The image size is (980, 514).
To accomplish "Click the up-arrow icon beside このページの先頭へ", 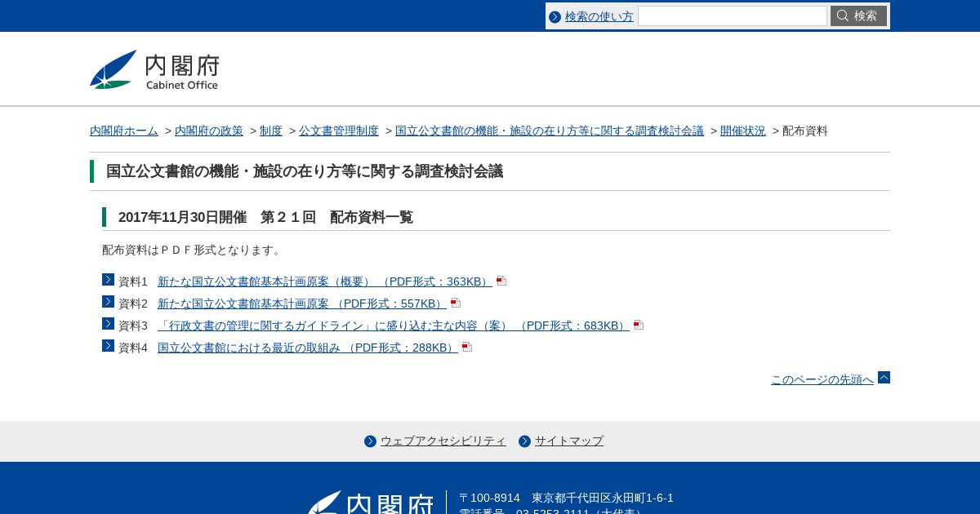I will click(x=884, y=377).
